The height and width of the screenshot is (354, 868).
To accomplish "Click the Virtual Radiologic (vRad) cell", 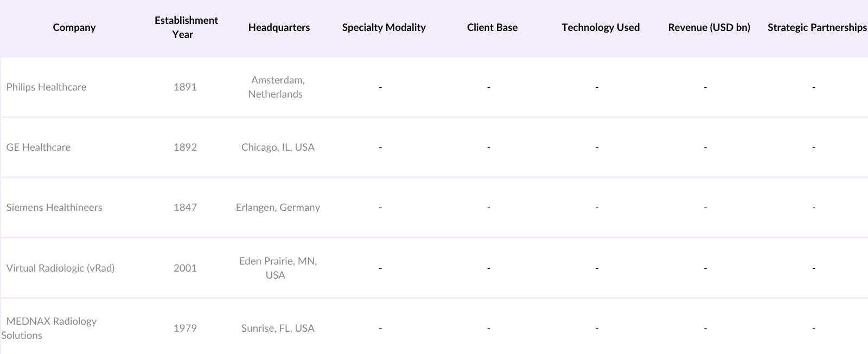I will click(61, 268).
